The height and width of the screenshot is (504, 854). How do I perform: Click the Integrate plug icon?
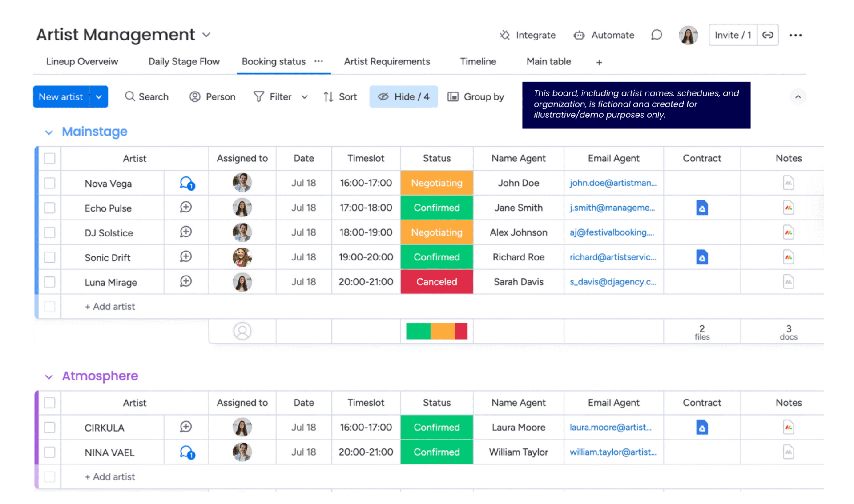(x=504, y=35)
